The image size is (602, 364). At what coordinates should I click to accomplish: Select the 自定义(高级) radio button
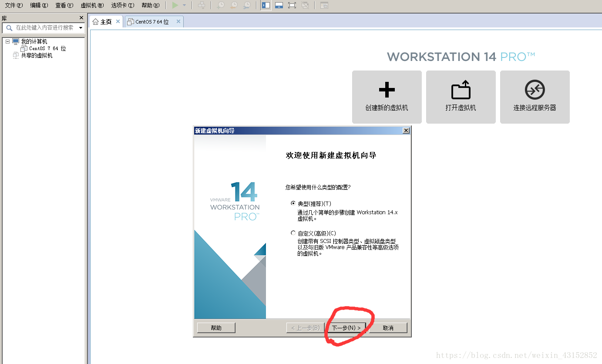(x=293, y=233)
